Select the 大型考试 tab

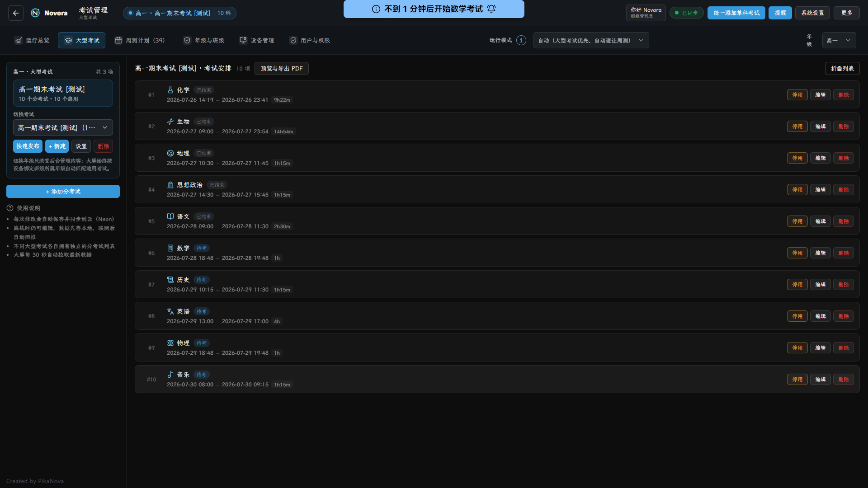(81, 40)
